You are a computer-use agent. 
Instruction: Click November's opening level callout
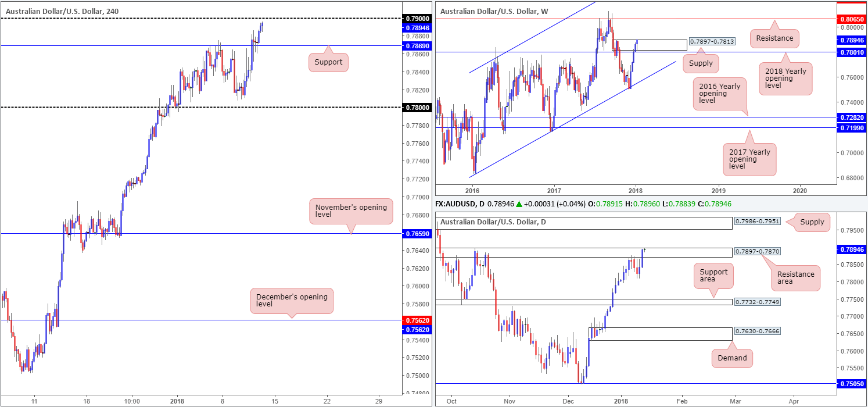coord(350,212)
